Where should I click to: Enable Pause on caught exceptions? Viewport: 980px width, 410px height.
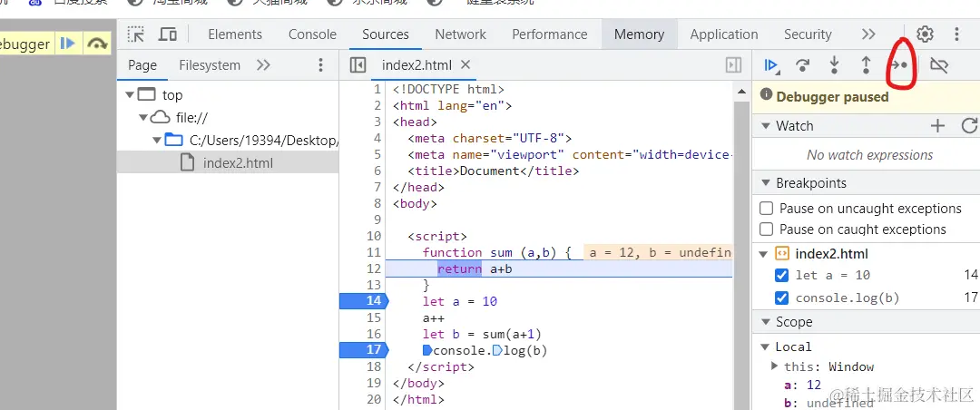pos(766,229)
